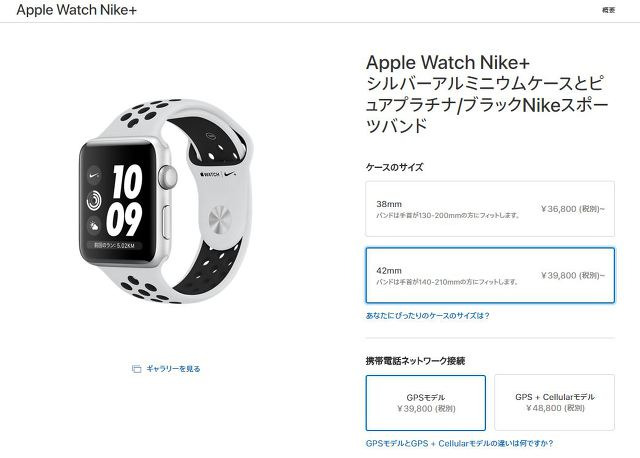This screenshot has width=640, height=458.
Task: Open the あなたにぴったりのケースのサイズは？ link
Action: click(x=427, y=316)
